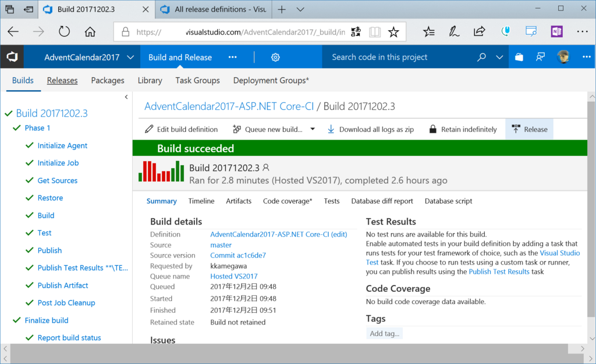Open the Packages tab
Screen dimensions: 596x364
pyautogui.click(x=108, y=80)
